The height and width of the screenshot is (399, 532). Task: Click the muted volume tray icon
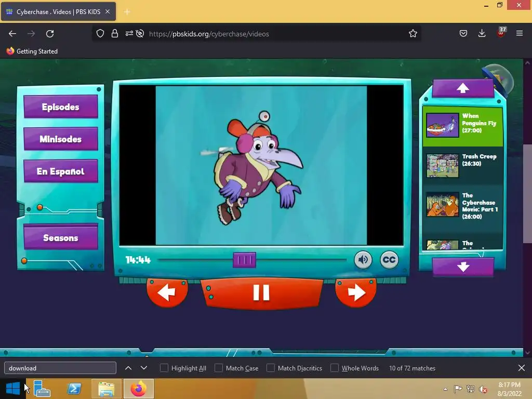pos(483,389)
